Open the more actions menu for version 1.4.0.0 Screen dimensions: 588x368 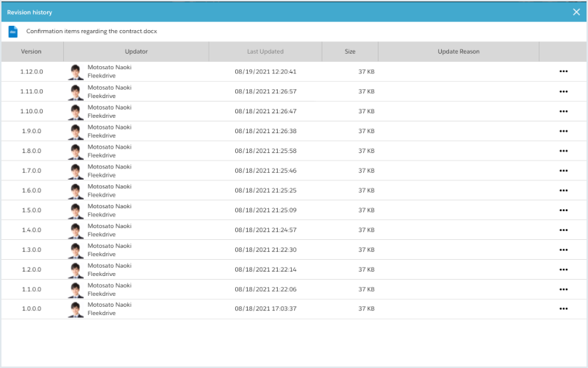click(563, 230)
